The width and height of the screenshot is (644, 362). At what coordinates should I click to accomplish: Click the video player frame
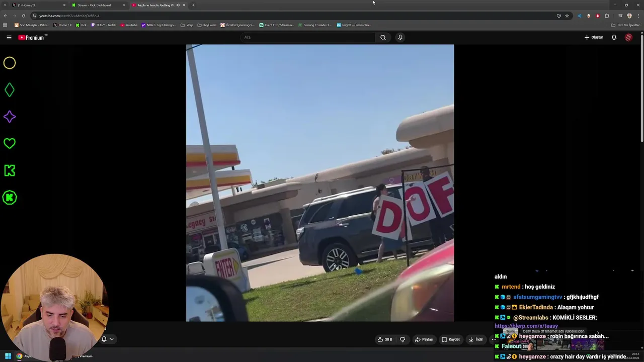320,183
